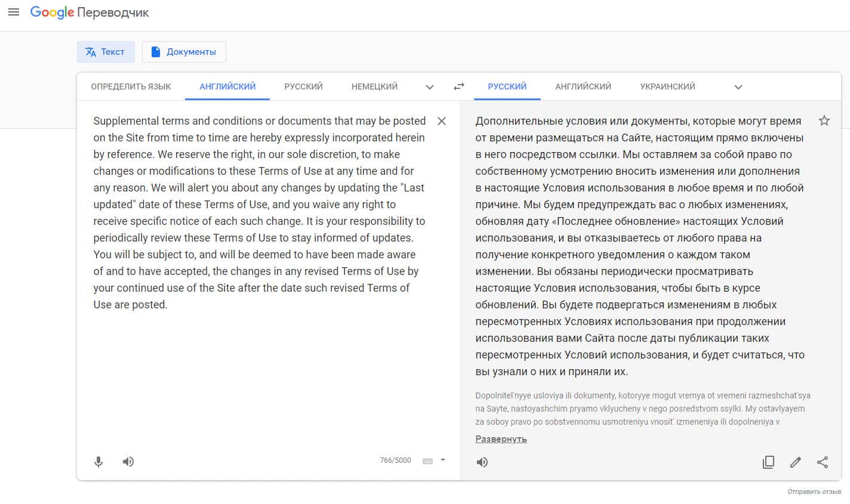Choose Определить язык auto-detect tab
The height and width of the screenshot is (504, 850).
pos(131,86)
